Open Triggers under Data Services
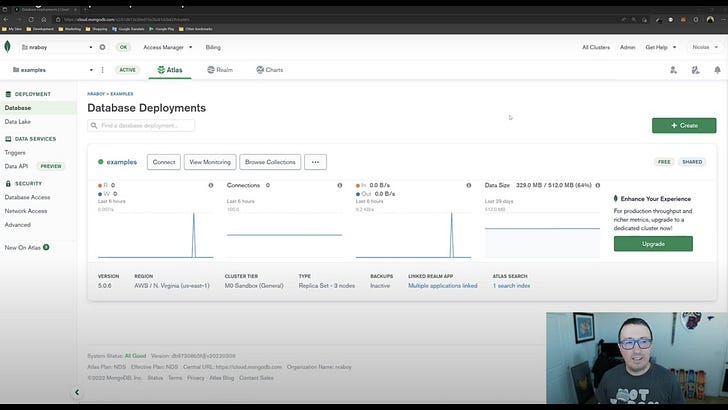The height and width of the screenshot is (410, 728). pos(15,152)
